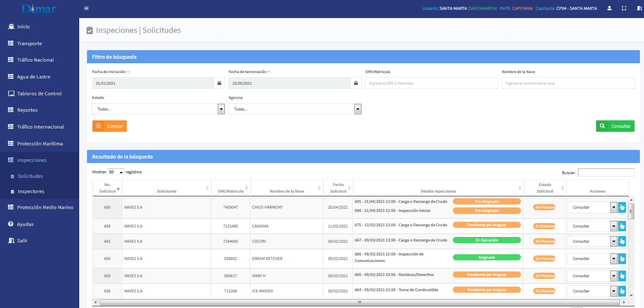Select Inspectores submenu item

pyautogui.click(x=31, y=191)
